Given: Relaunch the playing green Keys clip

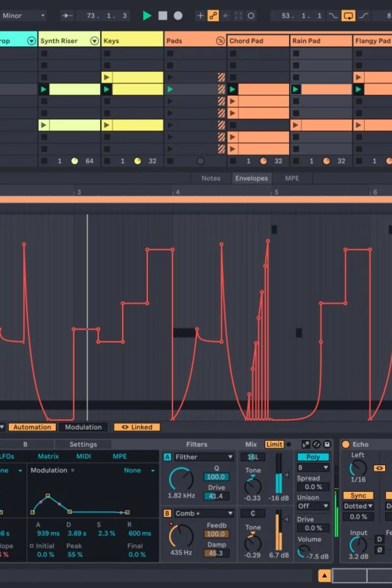Looking at the screenshot, I should tap(107, 89).
